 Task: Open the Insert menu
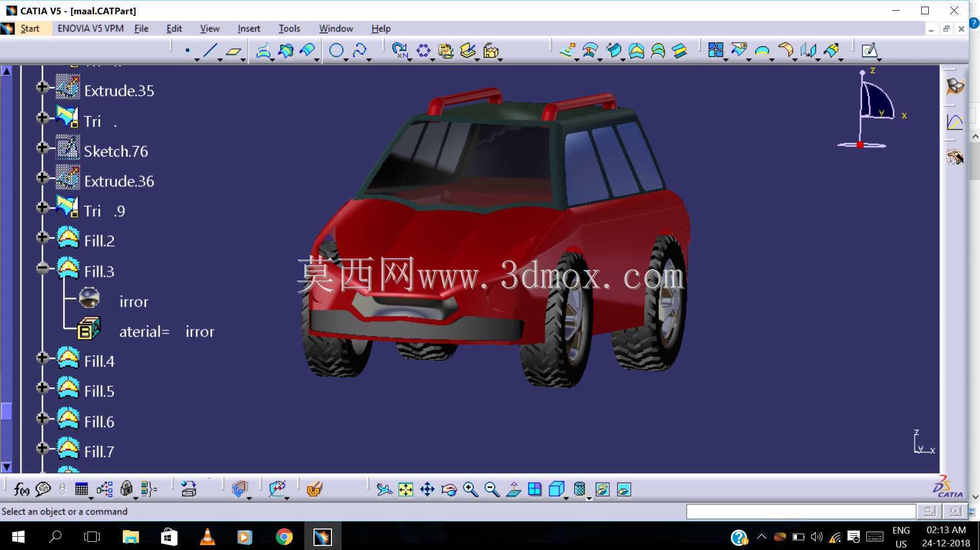(x=249, y=29)
